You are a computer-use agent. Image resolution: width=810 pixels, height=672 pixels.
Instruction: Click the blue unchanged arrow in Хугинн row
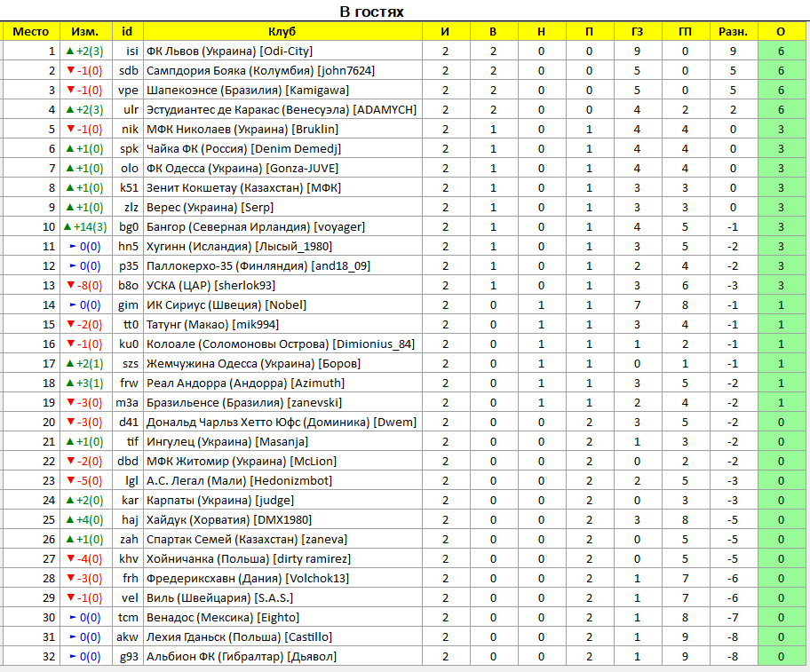[74, 246]
